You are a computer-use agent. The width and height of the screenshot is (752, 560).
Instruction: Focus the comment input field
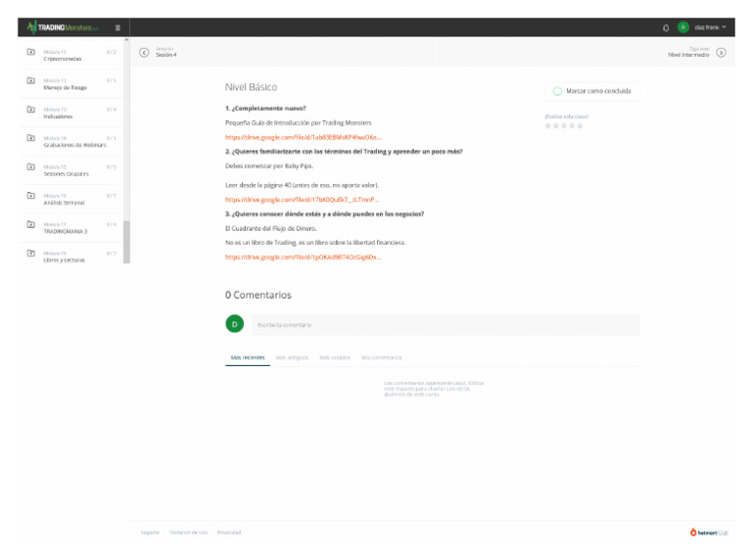click(x=446, y=325)
